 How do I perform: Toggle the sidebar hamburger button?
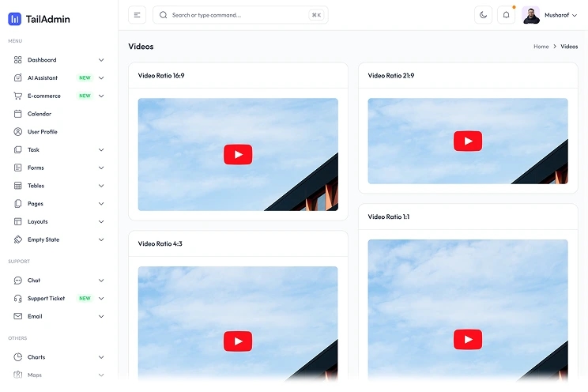click(x=137, y=15)
